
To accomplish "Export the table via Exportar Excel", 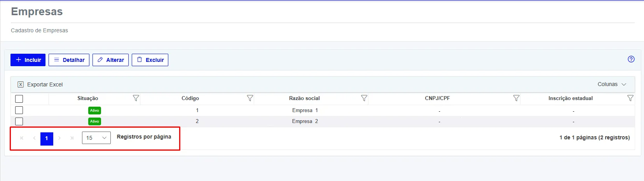I will pyautogui.click(x=40, y=84).
